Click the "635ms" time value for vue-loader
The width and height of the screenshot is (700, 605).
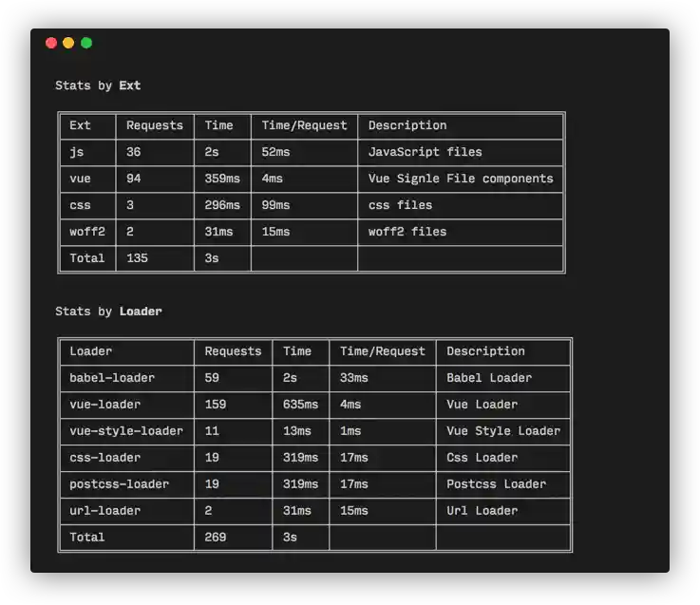pos(300,405)
